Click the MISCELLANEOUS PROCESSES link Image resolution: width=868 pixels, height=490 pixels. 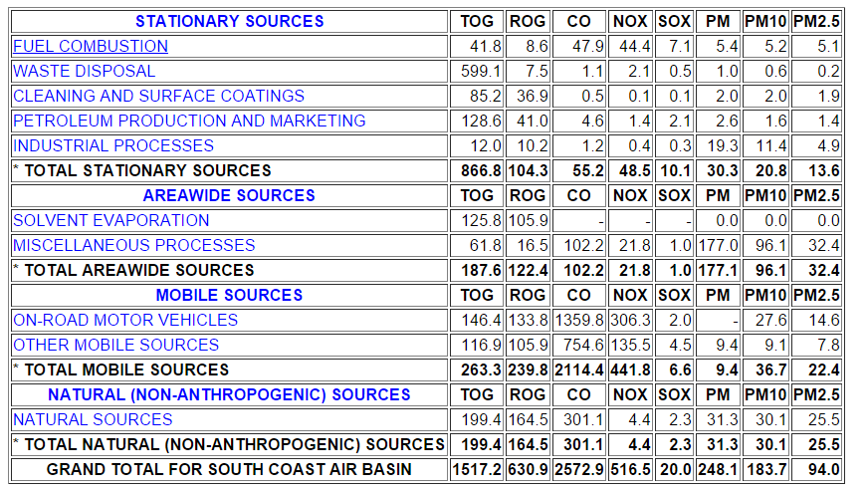tap(134, 245)
